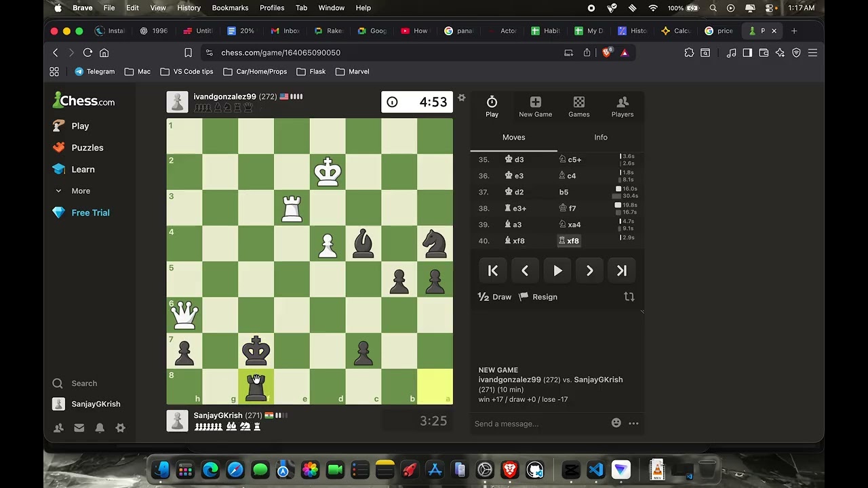Open the emoji picker in chat
The height and width of the screenshot is (488, 868).
616,423
